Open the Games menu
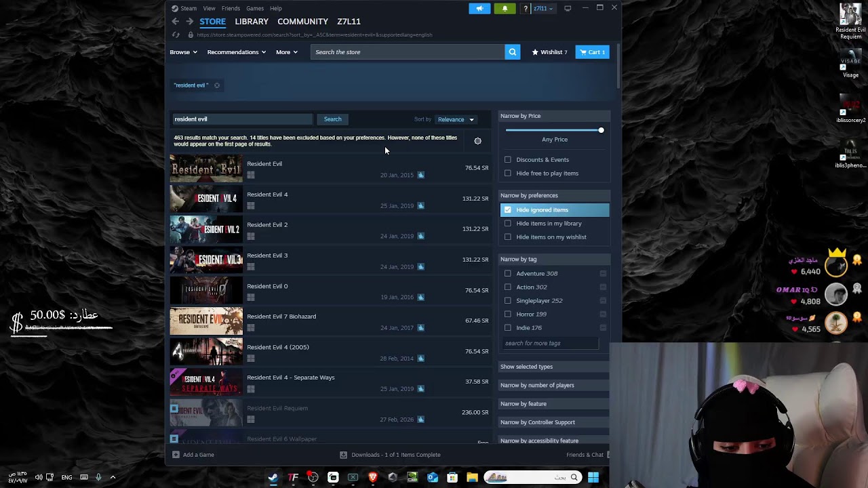 tap(255, 8)
